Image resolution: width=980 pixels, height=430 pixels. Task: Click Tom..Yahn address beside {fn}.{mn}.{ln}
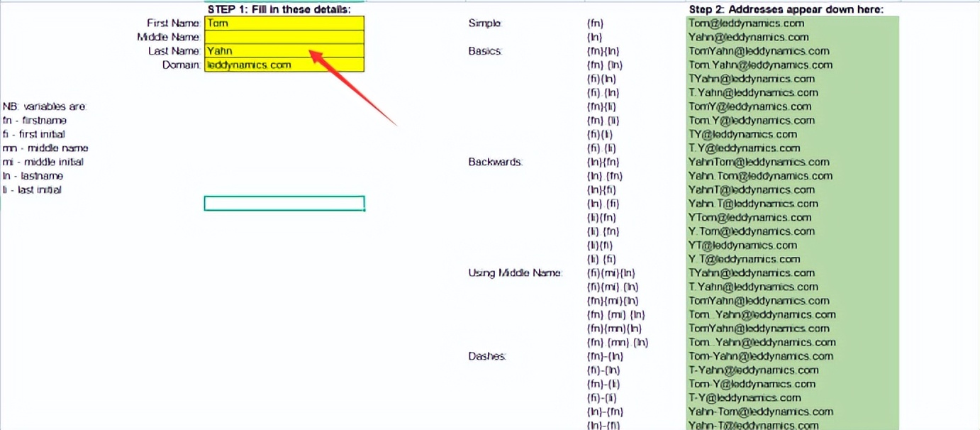pyautogui.click(x=762, y=343)
